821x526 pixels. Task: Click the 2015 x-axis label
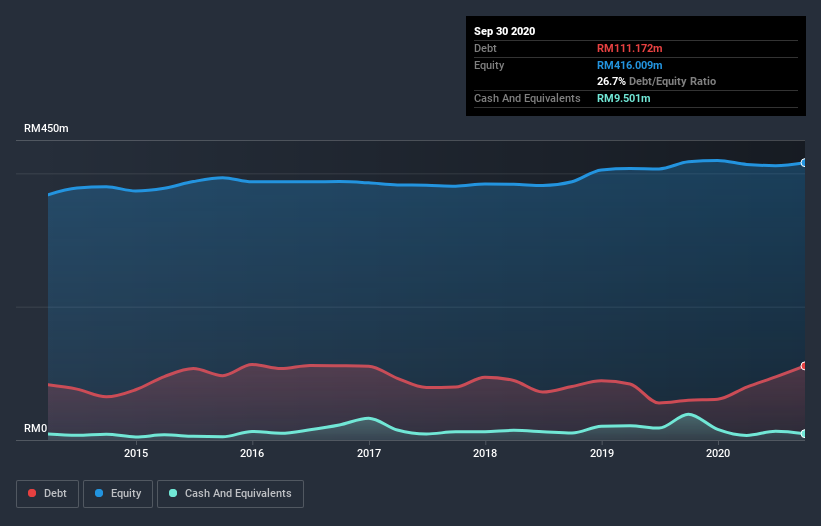[x=136, y=453]
